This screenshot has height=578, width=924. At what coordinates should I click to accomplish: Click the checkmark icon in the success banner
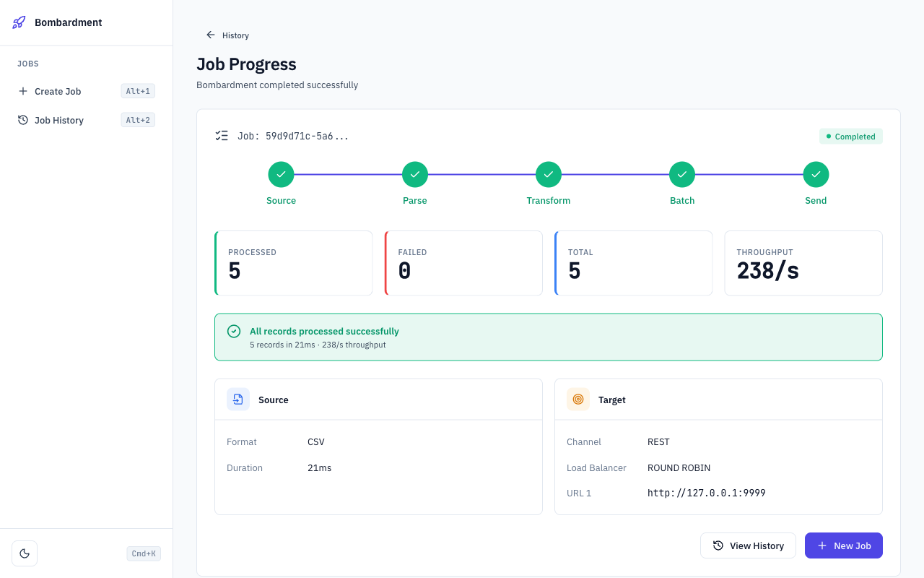click(234, 331)
